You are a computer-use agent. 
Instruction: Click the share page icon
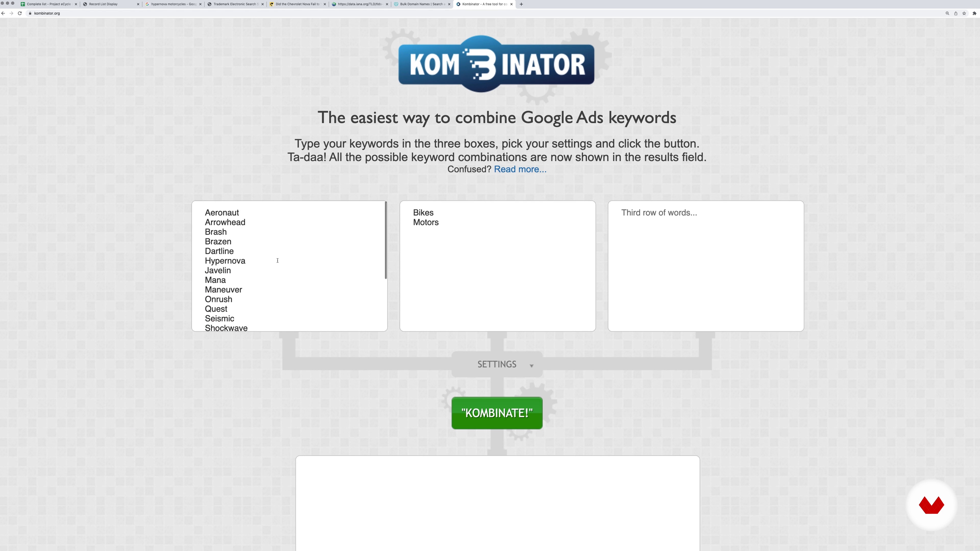956,13
